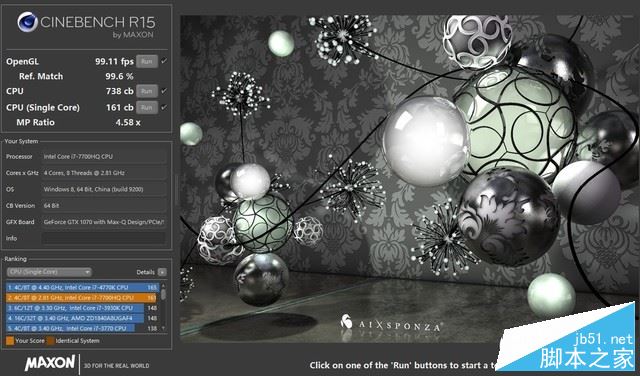
Task: Click the Cores x GHz value field
Action: point(104,173)
